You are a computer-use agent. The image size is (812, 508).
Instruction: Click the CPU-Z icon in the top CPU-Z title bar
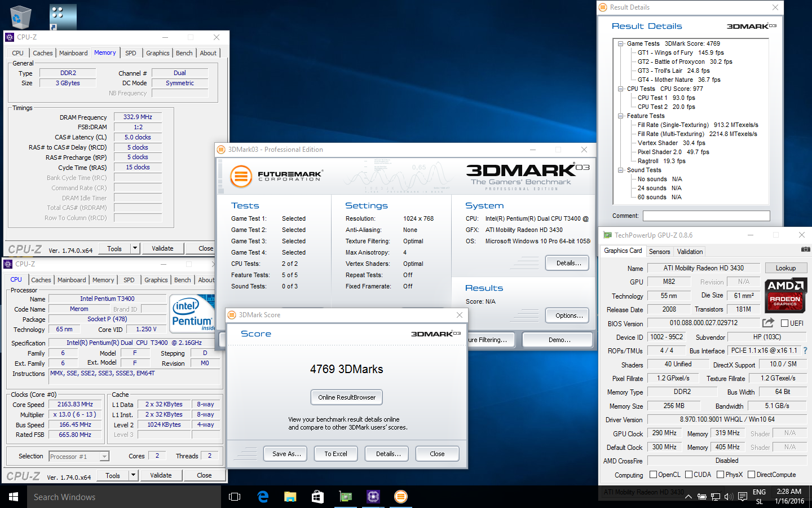click(10, 37)
